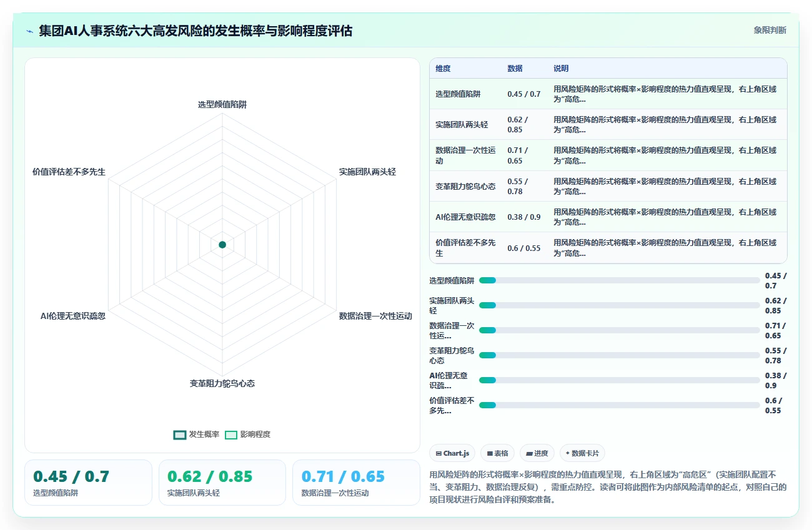Click the summary paragraph below the tags
This screenshot has height=530, width=812.
(x=608, y=487)
